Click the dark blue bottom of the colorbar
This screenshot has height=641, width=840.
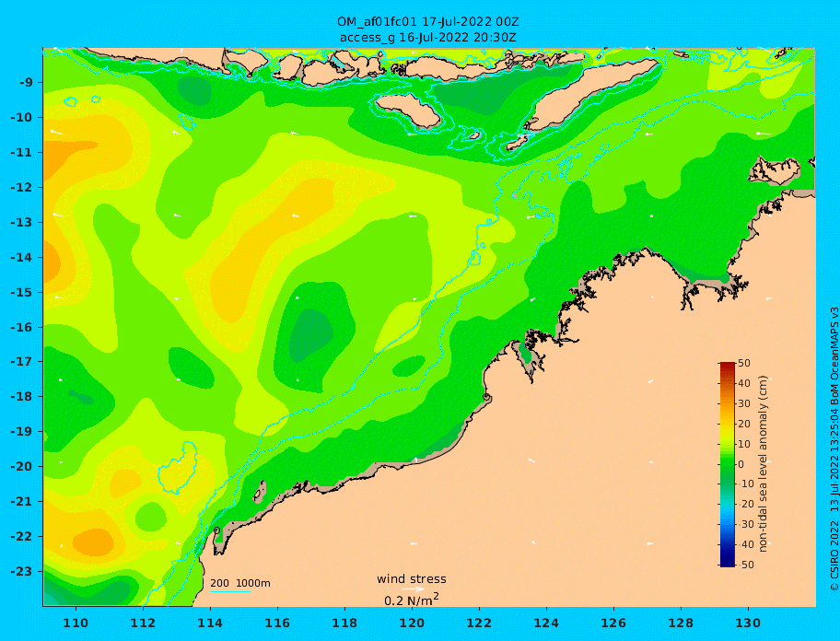click(727, 564)
